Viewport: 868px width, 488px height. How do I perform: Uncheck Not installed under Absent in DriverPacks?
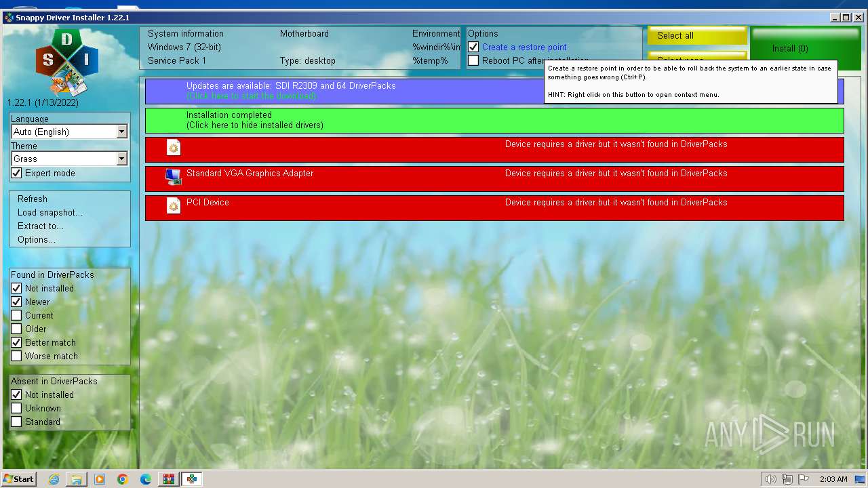pyautogui.click(x=16, y=395)
